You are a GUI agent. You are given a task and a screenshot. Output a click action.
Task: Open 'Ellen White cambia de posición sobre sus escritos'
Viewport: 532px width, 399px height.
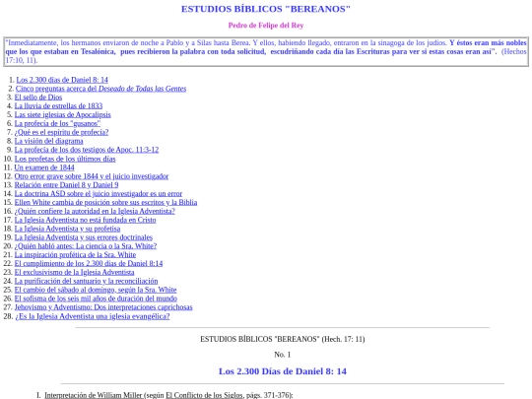click(x=105, y=203)
